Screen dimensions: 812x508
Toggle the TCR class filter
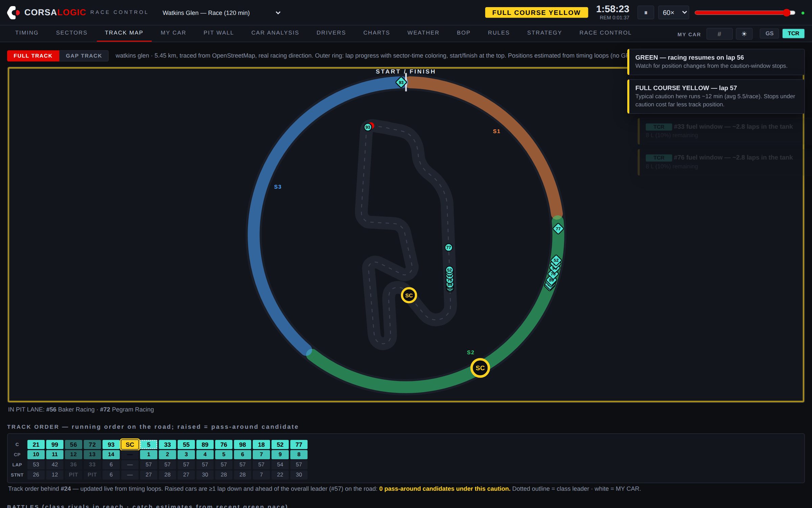coord(793,34)
